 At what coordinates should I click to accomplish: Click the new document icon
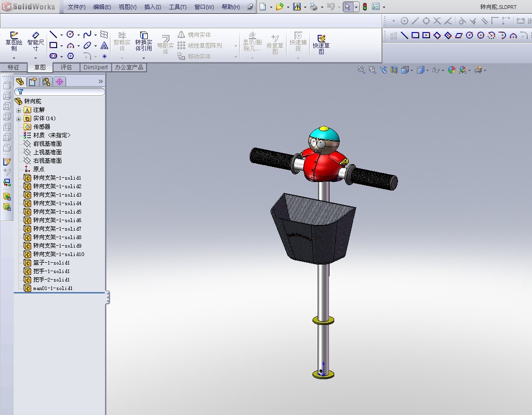[x=262, y=7]
